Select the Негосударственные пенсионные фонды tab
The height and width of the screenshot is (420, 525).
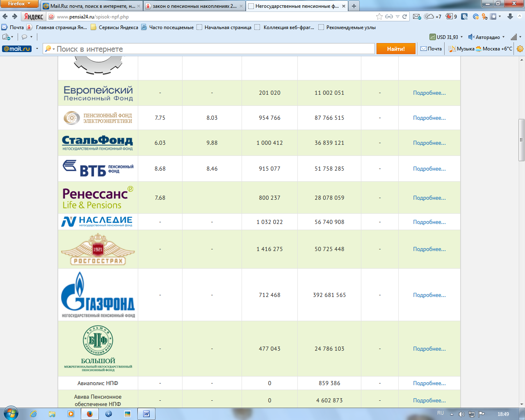pos(297,6)
